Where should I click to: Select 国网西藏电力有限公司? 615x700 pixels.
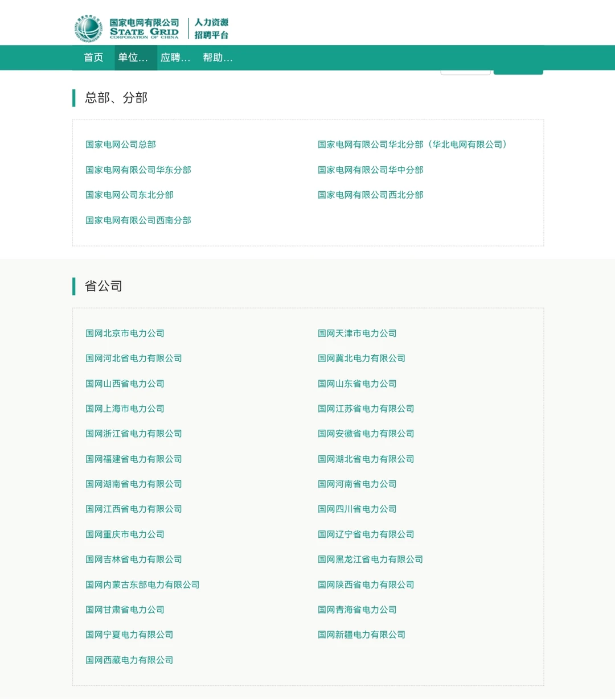(129, 660)
